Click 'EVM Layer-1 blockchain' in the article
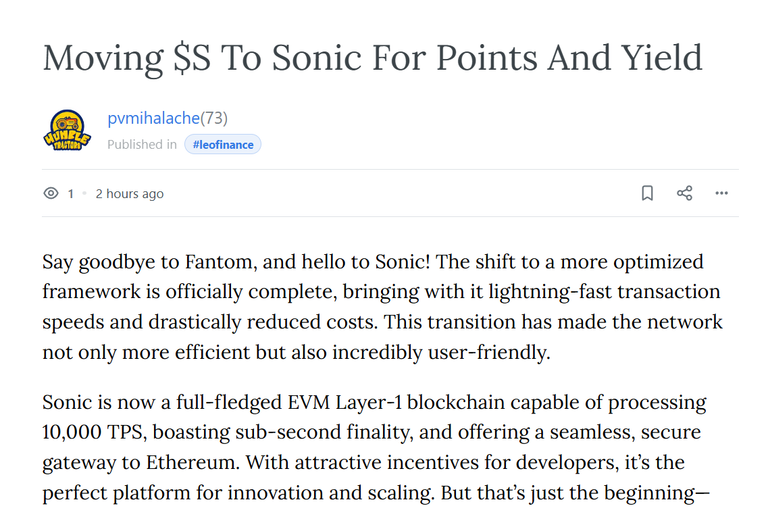The width and height of the screenshot is (768, 511). (x=396, y=403)
